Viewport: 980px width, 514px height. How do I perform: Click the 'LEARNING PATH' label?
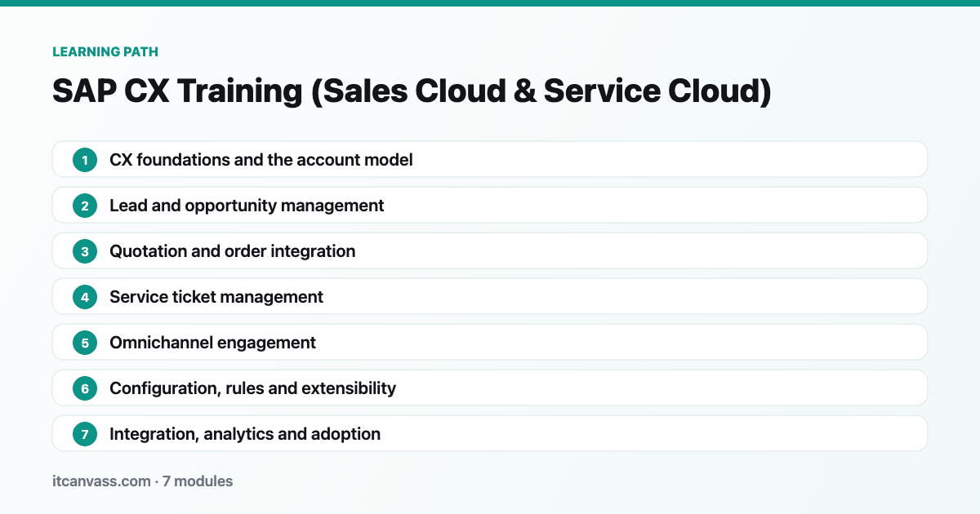[105, 51]
